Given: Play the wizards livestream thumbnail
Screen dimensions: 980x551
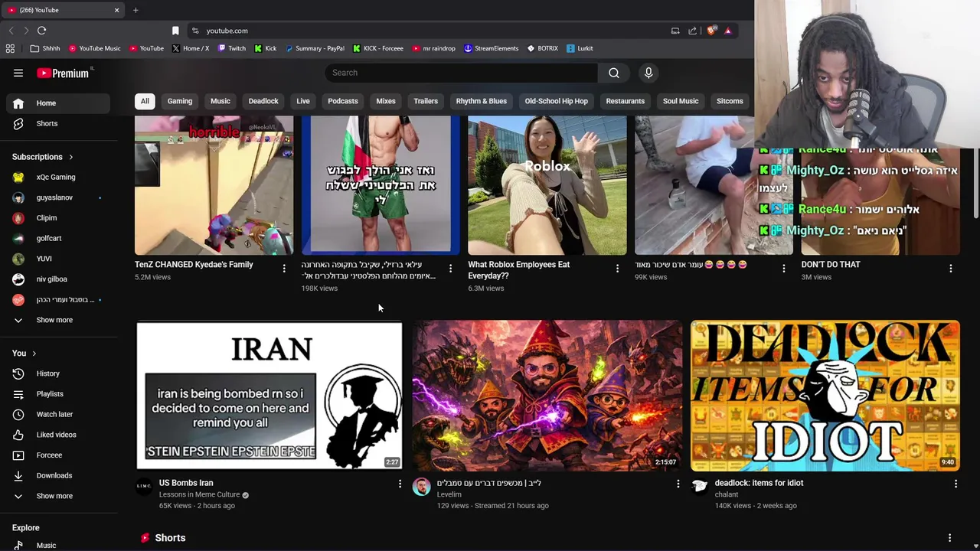Looking at the screenshot, I should 547,395.
